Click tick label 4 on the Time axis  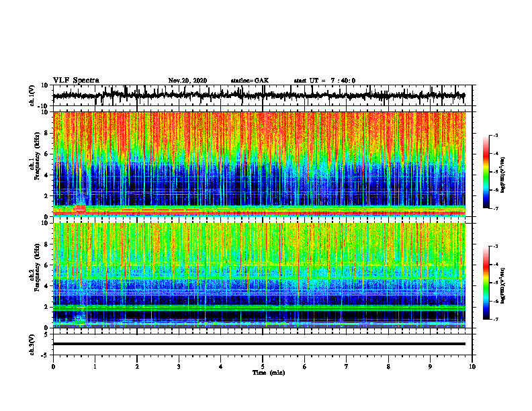(221, 367)
